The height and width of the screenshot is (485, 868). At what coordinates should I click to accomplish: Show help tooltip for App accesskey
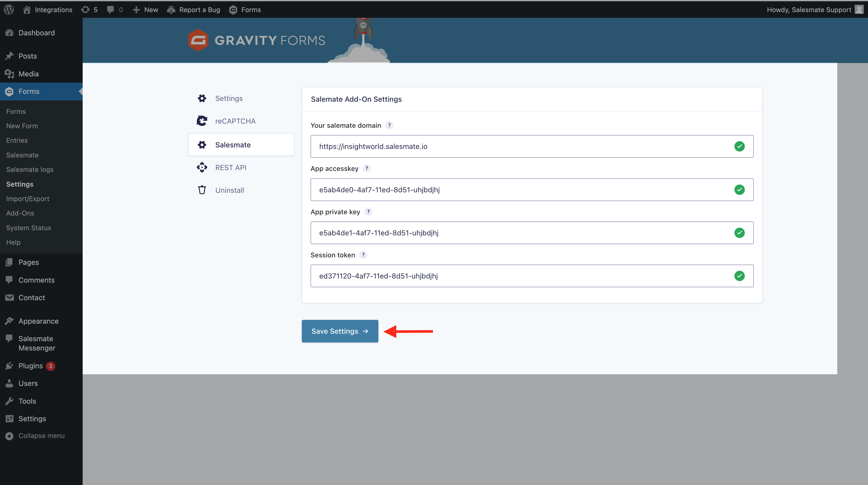click(367, 168)
